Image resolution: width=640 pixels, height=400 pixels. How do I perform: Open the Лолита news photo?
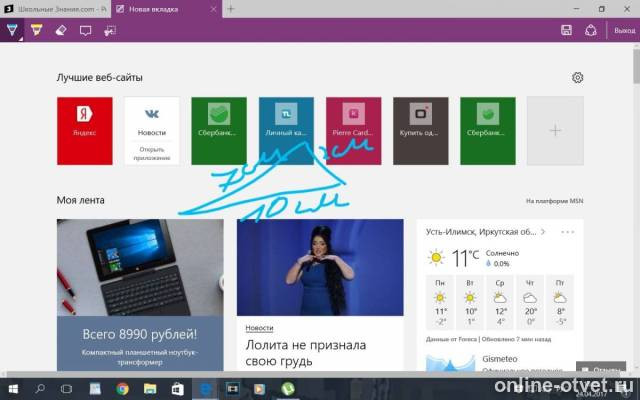click(320, 268)
